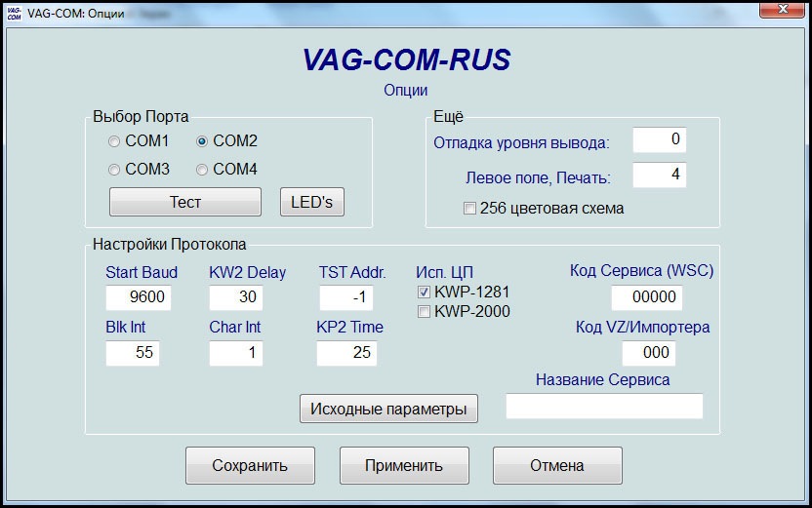
Task: Focus the Char Int input field
Action: 235,353
